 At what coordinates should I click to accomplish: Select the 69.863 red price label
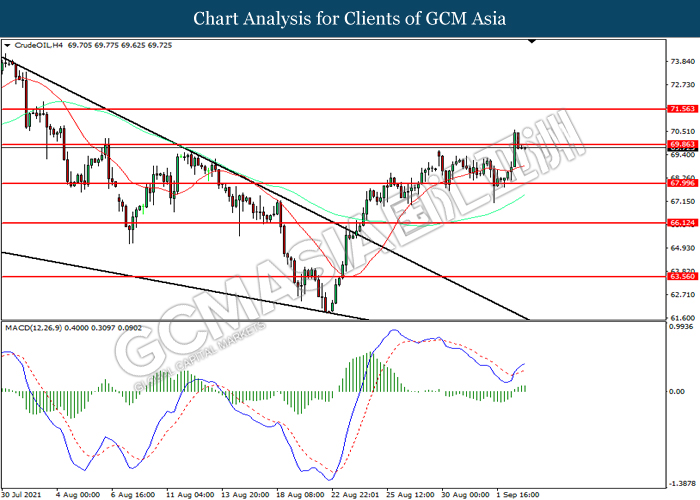pyautogui.click(x=682, y=144)
